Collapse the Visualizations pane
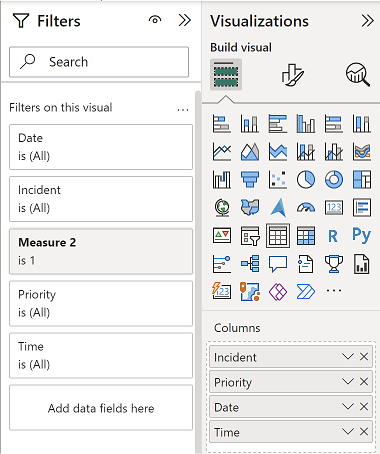380x454 pixels. (367, 21)
